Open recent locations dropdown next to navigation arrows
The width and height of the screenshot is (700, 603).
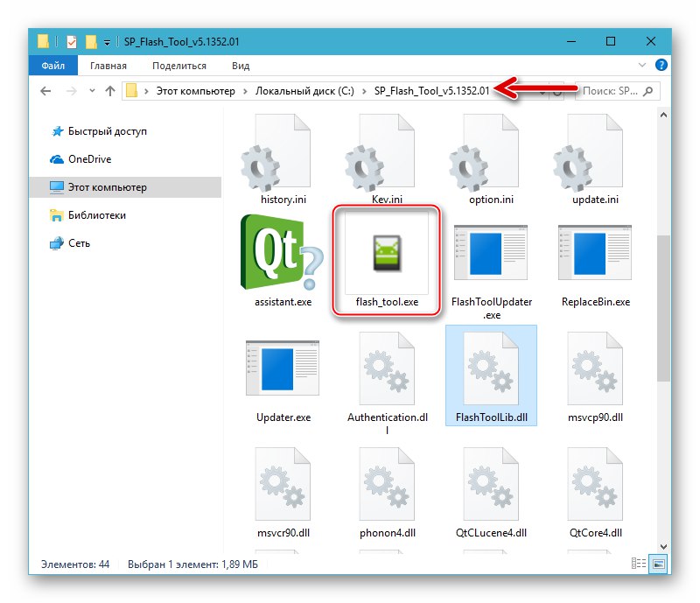pyautogui.click(x=91, y=90)
